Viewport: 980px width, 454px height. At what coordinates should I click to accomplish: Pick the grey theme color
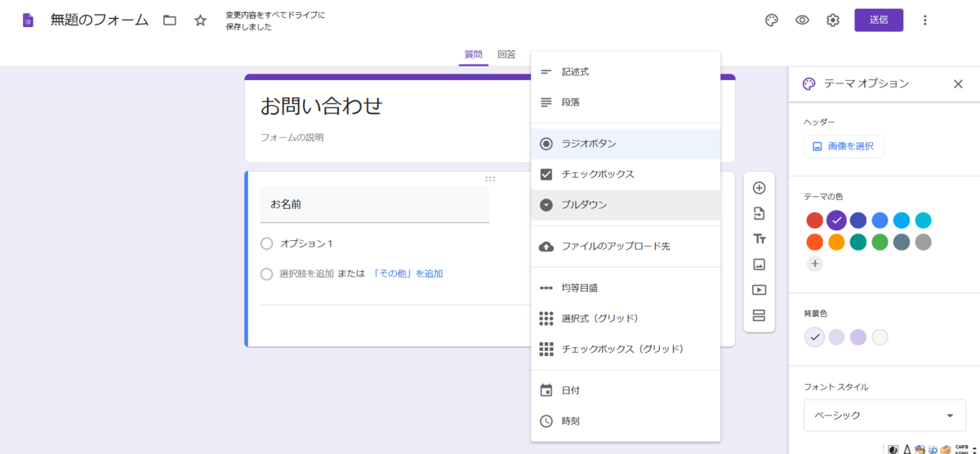click(923, 242)
